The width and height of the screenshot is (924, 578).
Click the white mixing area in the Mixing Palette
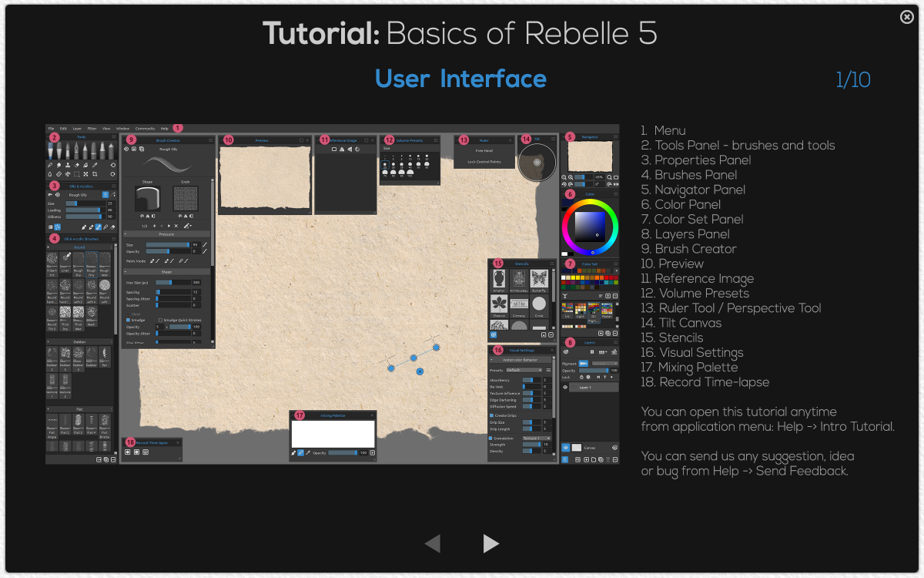tap(333, 433)
